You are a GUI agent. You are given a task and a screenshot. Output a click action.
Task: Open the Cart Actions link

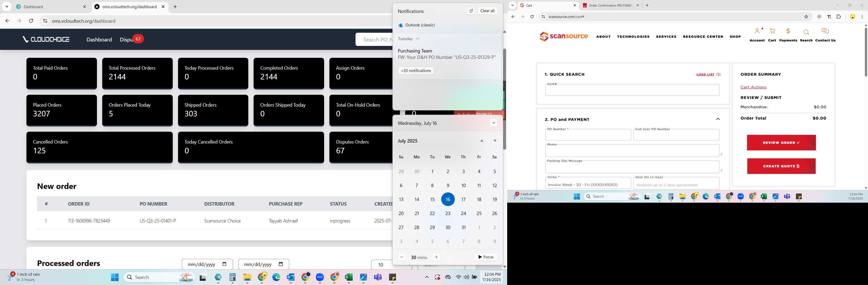[x=753, y=87]
